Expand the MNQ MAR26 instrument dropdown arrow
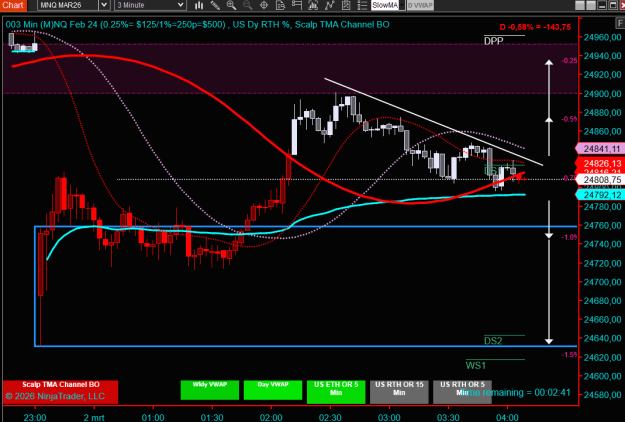Screen dimensions: 625x422 104,5
